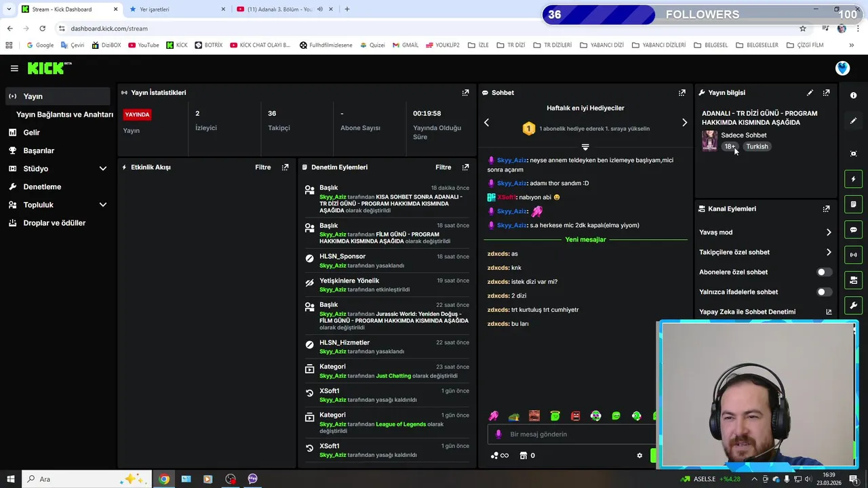This screenshot has height=488, width=868.
Task: Click the wrench icon in right sidebar
Action: (x=853, y=306)
